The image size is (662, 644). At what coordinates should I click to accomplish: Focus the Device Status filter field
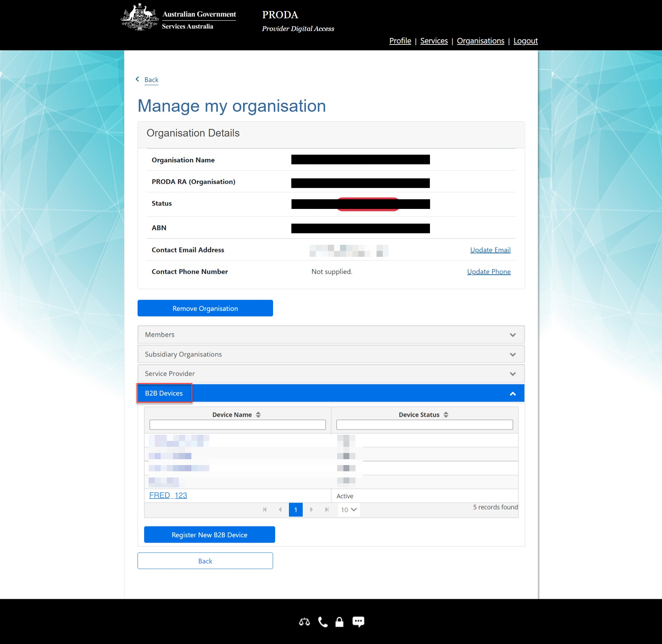click(425, 425)
